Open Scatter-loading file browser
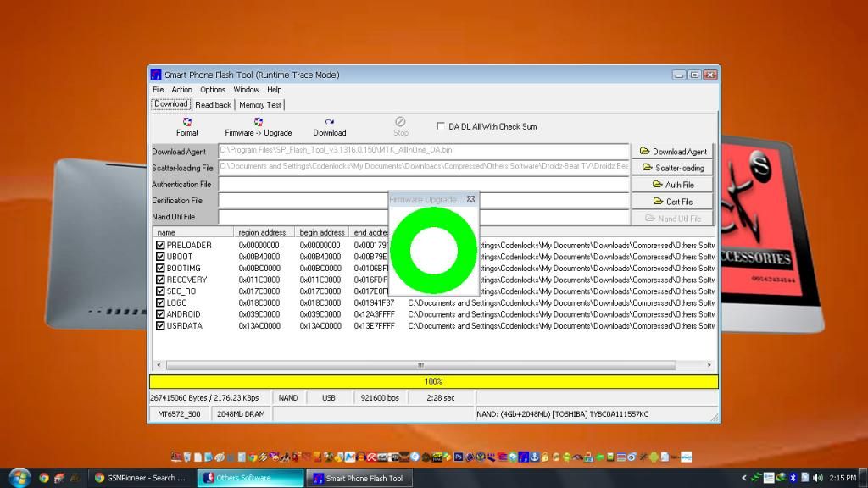The height and width of the screenshot is (488, 868). [x=673, y=168]
